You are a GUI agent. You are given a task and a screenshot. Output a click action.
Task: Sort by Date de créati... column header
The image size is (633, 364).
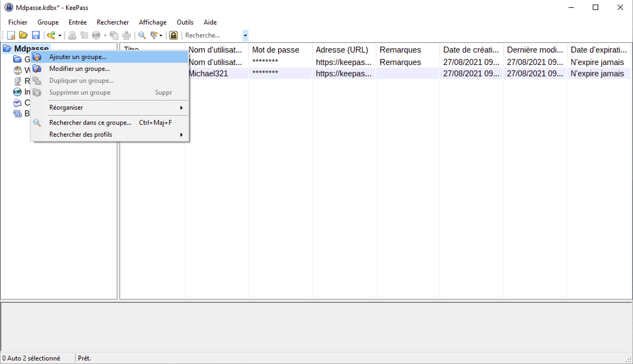pyautogui.click(x=471, y=50)
